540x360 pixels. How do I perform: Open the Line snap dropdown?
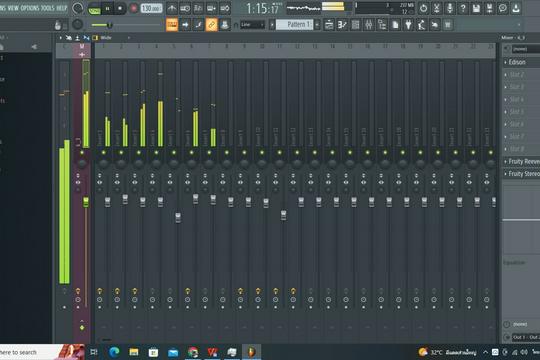[252, 25]
